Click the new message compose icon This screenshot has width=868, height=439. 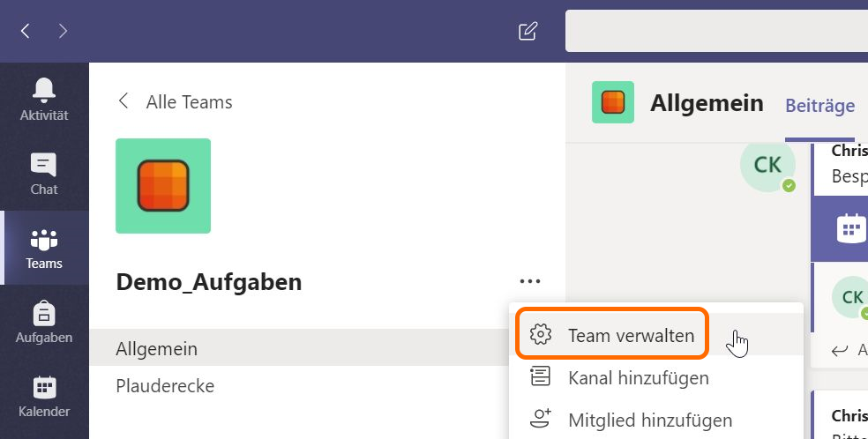(528, 32)
